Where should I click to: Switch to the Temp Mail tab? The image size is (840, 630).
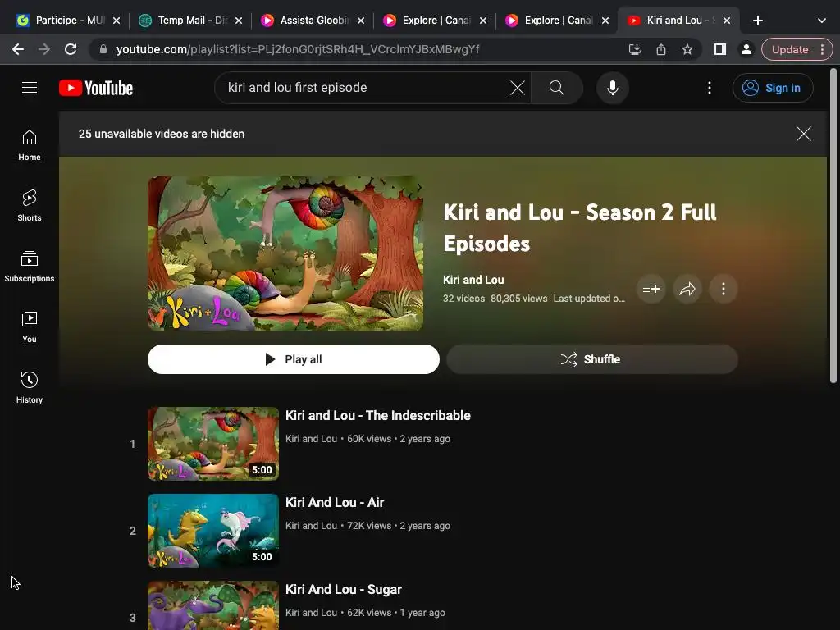[190, 21]
